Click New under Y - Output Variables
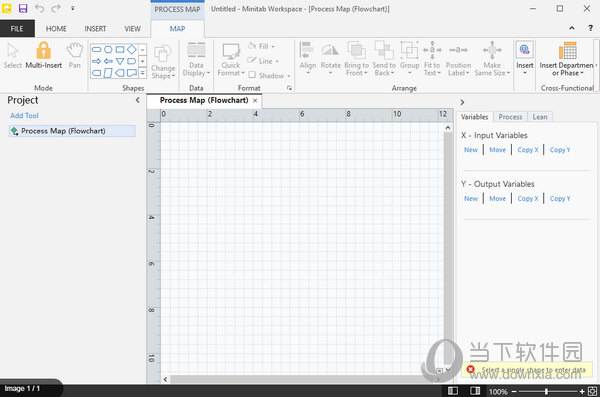 [471, 198]
